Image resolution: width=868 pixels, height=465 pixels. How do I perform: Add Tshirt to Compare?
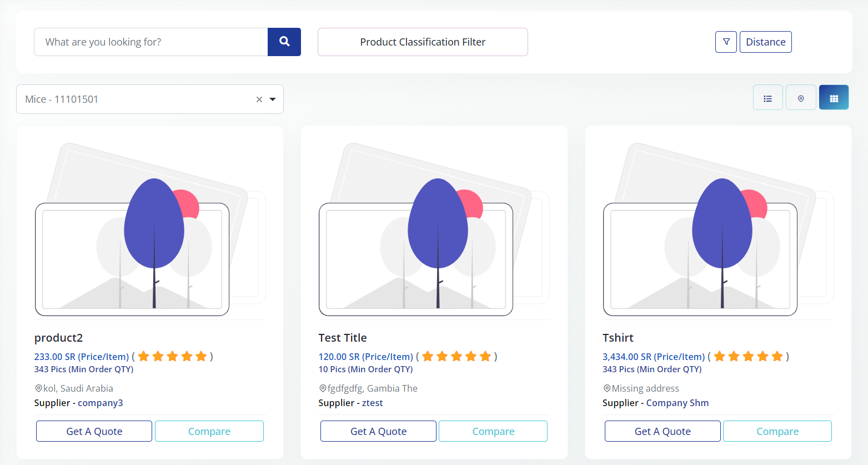(x=777, y=431)
